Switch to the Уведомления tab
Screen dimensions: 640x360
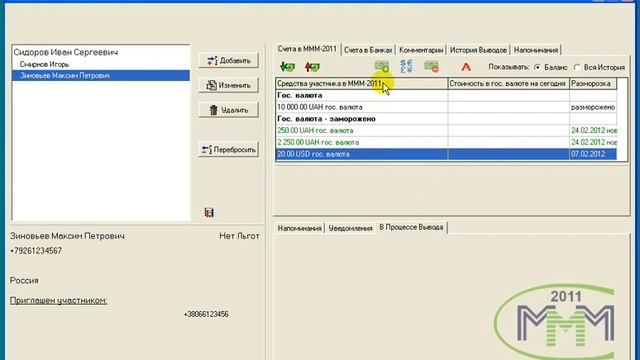[x=350, y=228]
